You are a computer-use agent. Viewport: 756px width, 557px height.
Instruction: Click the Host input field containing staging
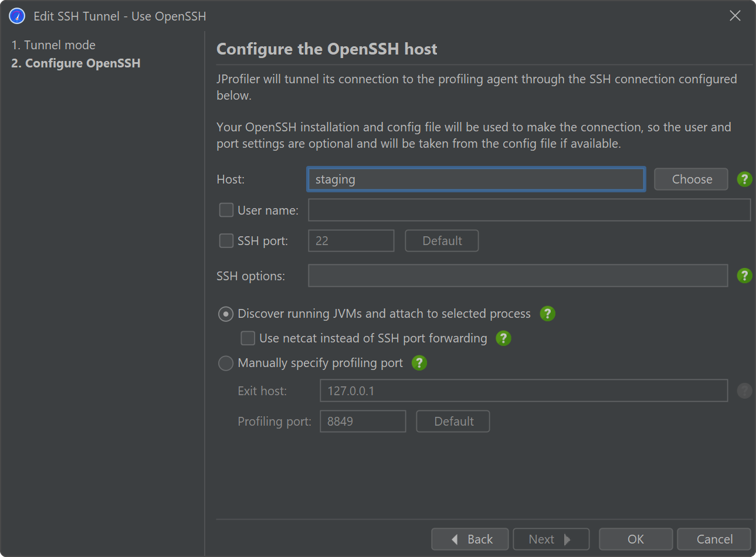coord(476,179)
